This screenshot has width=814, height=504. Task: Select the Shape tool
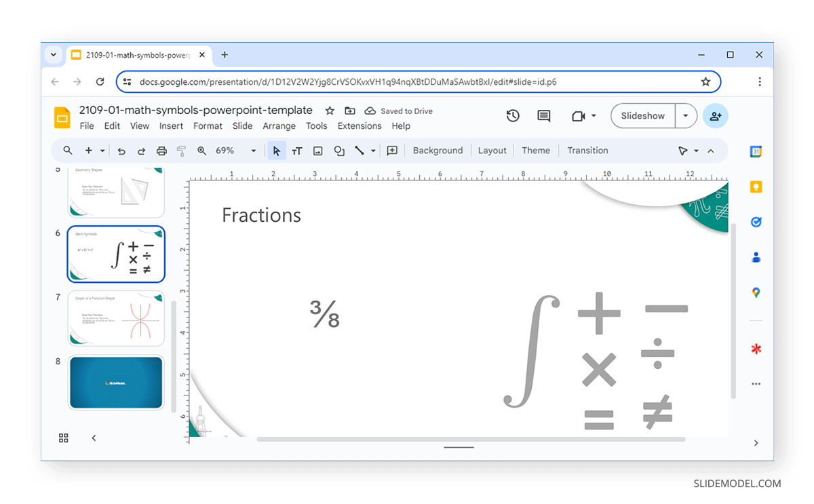coord(339,150)
